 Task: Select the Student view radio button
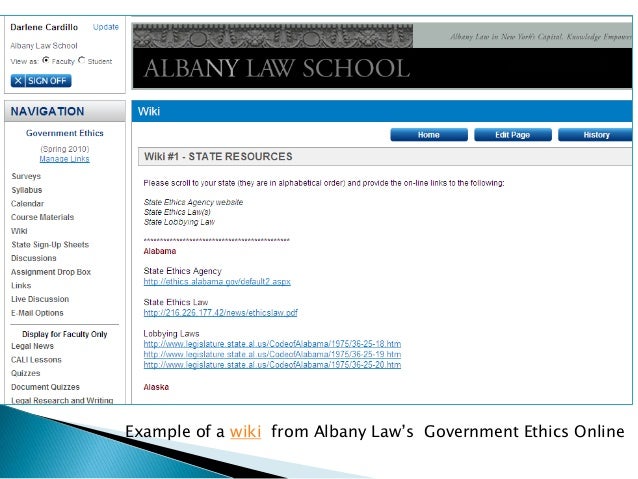[x=82, y=60]
